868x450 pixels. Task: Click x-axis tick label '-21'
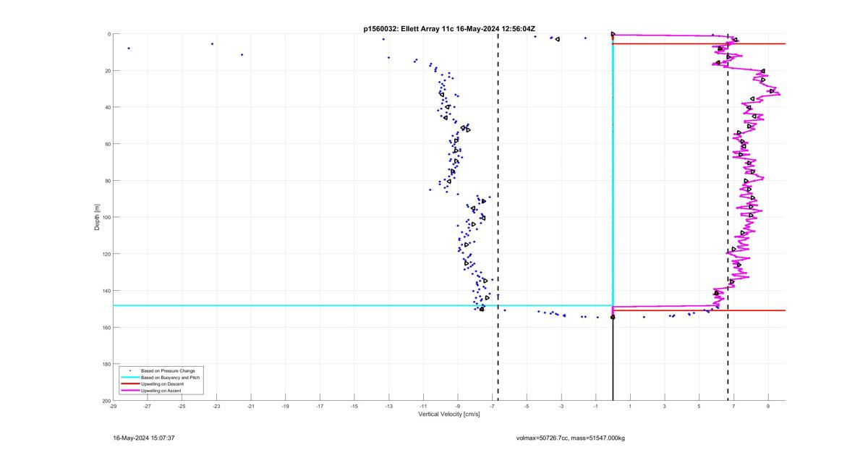click(251, 406)
